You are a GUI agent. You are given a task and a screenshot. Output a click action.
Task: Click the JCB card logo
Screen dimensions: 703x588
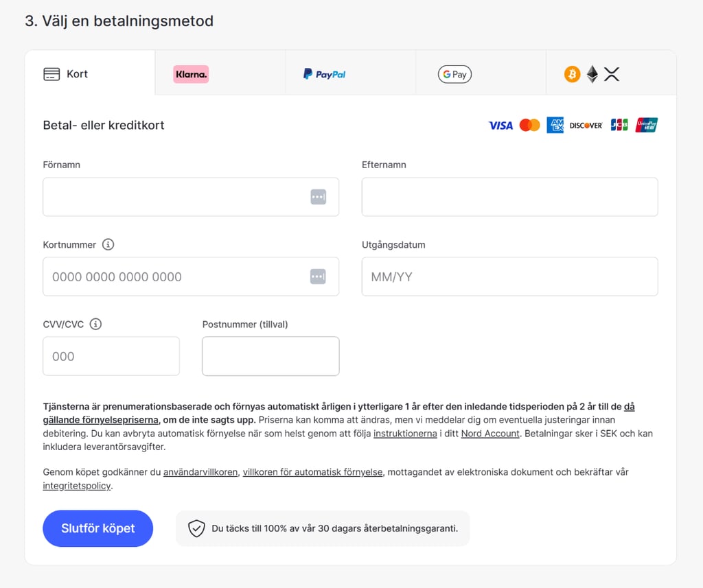619,125
